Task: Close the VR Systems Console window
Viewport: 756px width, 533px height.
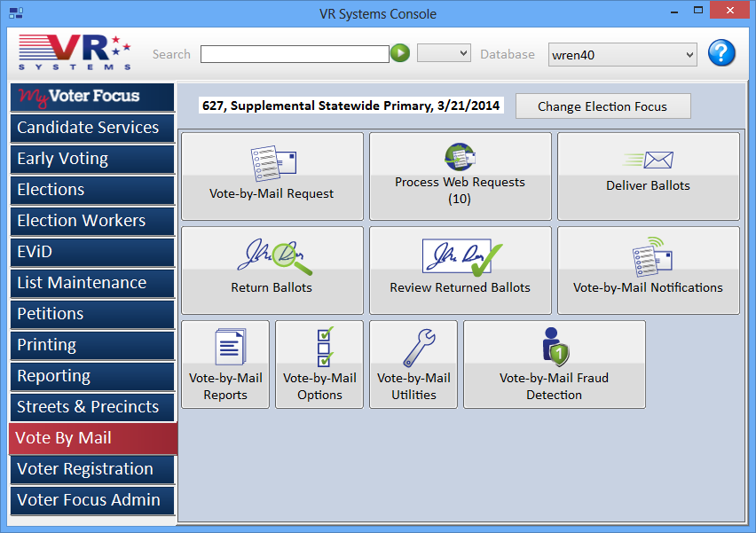Action: (x=730, y=10)
